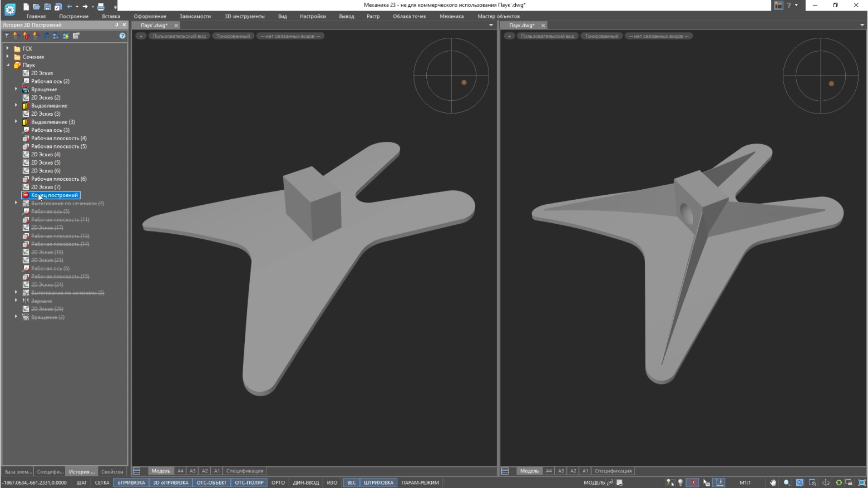Click the open folder icon in top toolbar

[36, 7]
